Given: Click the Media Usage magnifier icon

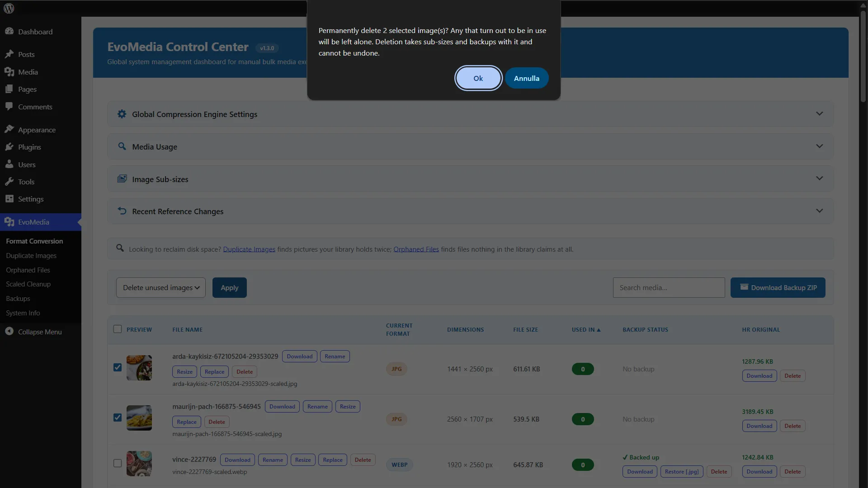Looking at the screenshot, I should [122, 146].
